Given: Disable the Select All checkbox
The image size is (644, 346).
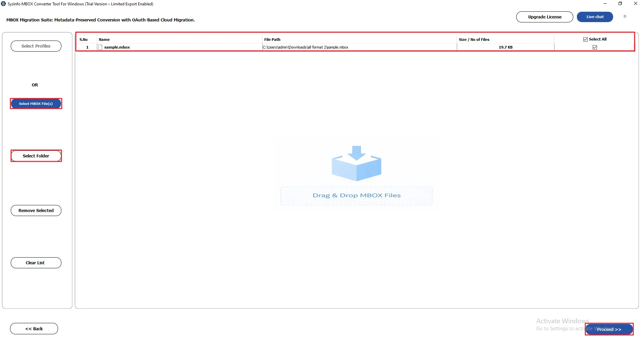Looking at the screenshot, I should (585, 39).
